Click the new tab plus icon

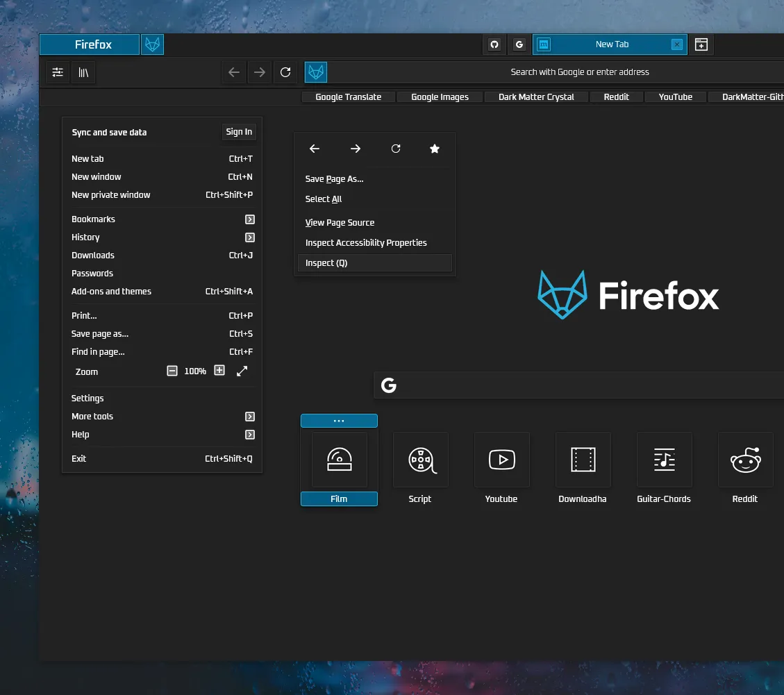tap(701, 44)
